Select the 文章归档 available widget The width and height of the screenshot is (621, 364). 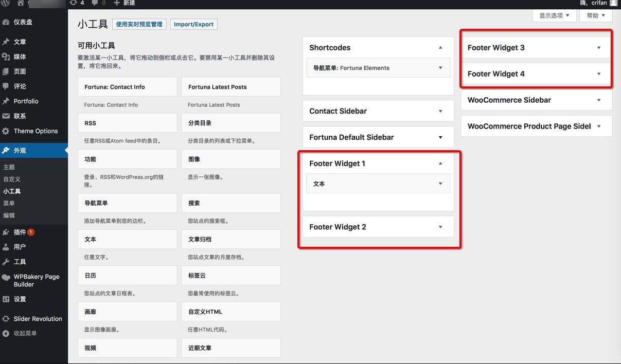tap(231, 239)
